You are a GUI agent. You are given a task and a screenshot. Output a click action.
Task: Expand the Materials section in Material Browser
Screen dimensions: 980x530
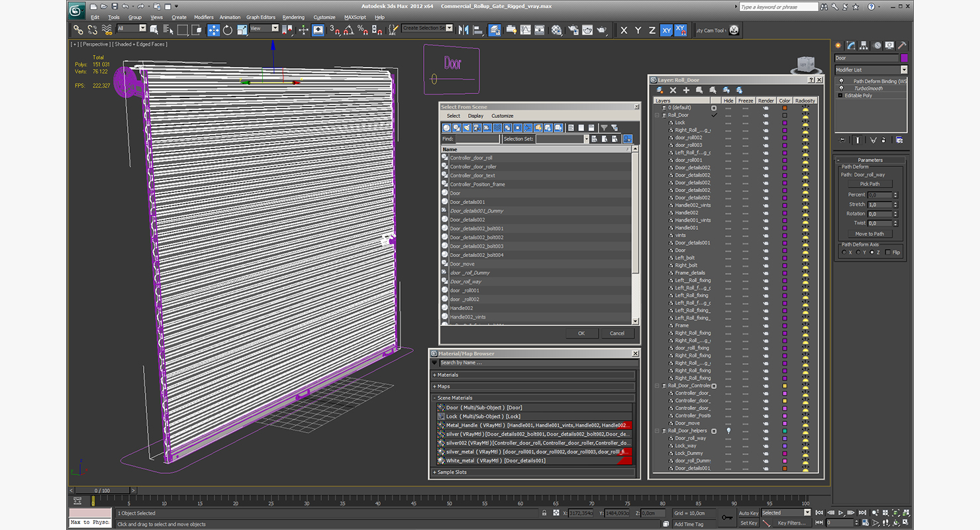(x=434, y=375)
